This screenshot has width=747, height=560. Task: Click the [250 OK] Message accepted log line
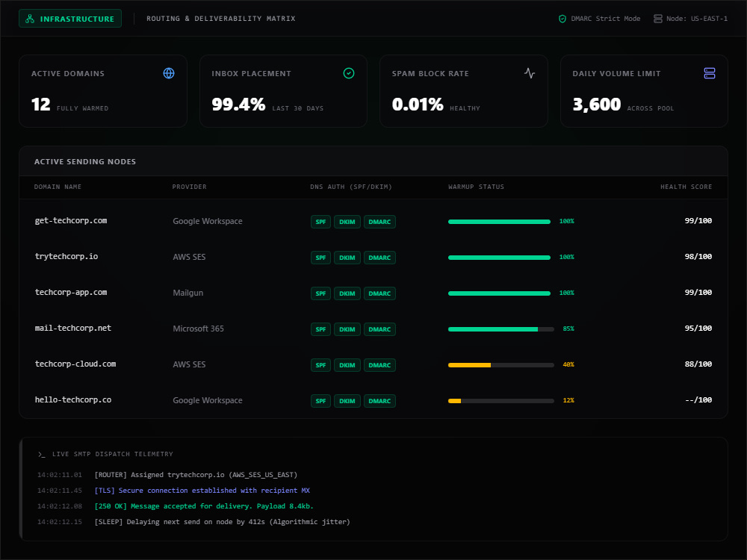point(204,506)
